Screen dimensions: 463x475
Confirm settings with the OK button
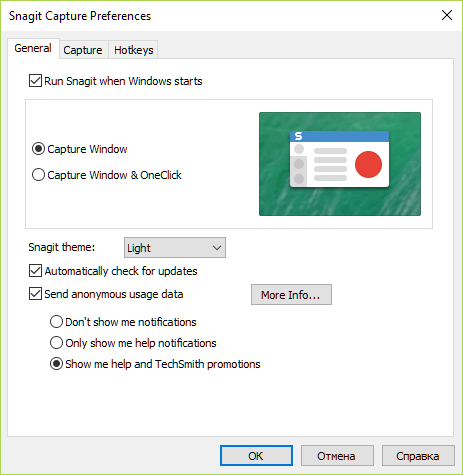click(x=256, y=456)
